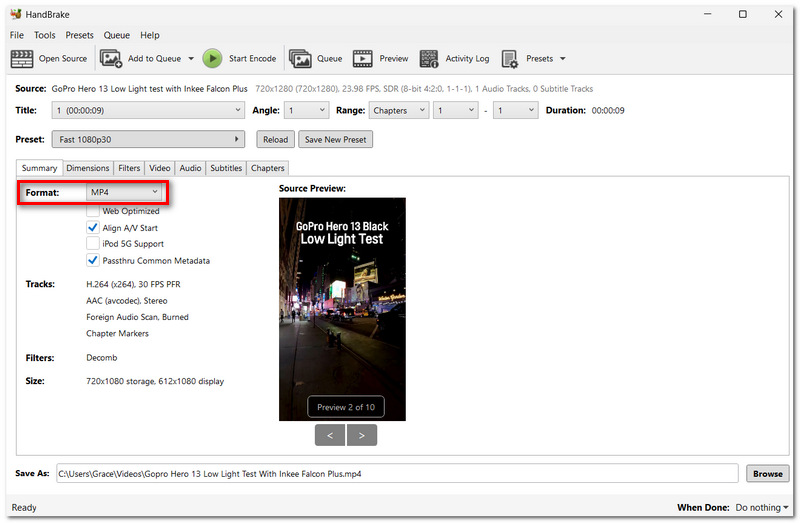This screenshot has width=800, height=523.
Task: Click the Presets document-gear icon
Action: tap(509, 59)
